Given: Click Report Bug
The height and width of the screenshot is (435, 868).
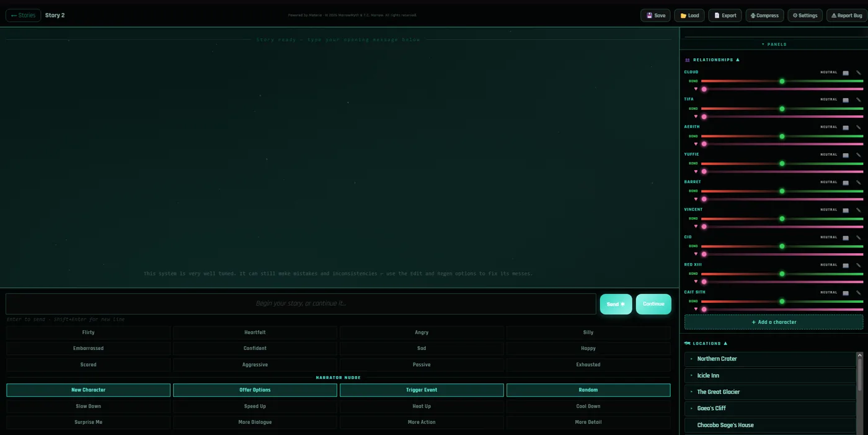Looking at the screenshot, I should coord(846,16).
